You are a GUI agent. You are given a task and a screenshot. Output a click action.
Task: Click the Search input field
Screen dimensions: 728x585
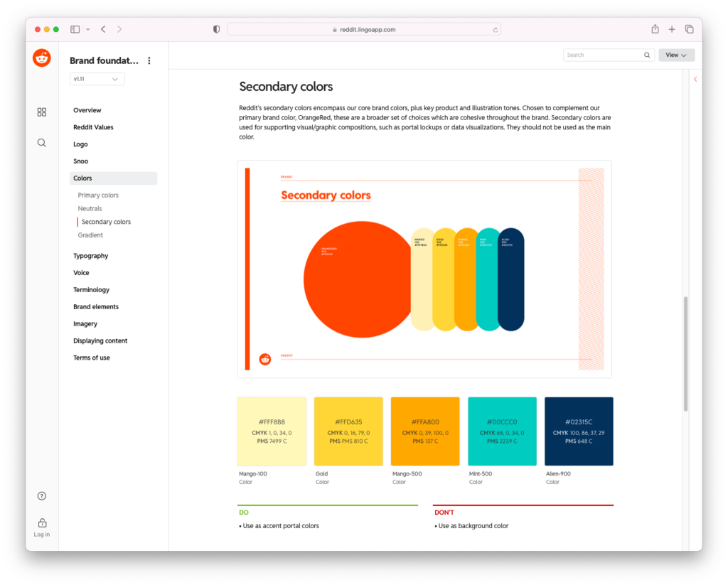[x=609, y=55]
